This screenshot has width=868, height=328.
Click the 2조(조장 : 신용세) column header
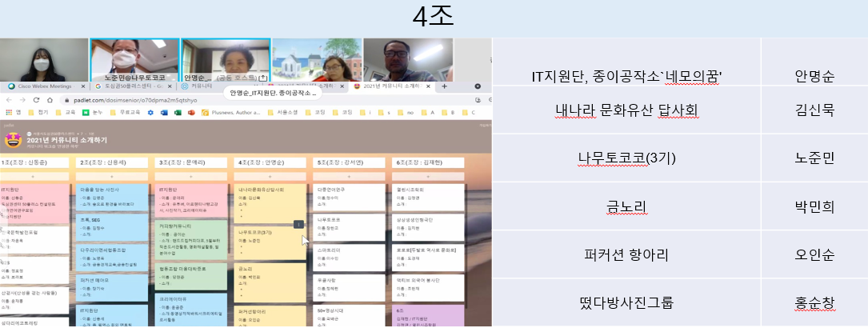(x=112, y=162)
